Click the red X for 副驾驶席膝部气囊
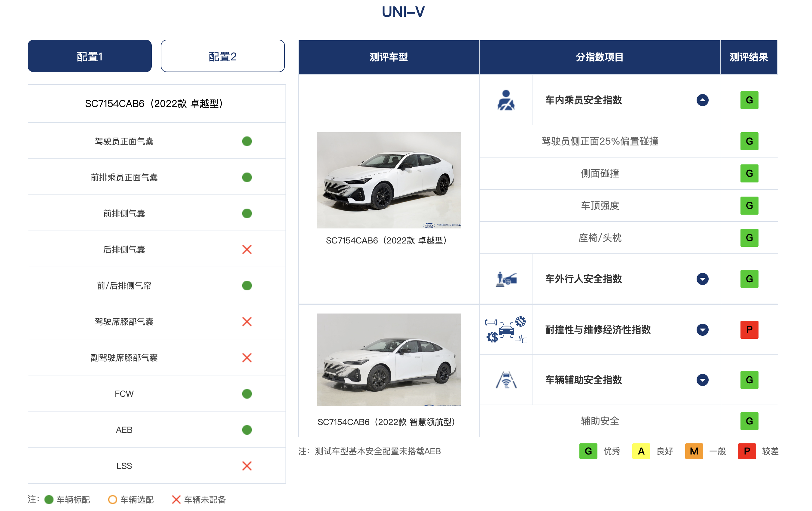Viewport: 812px width, 511px height. pos(247,358)
